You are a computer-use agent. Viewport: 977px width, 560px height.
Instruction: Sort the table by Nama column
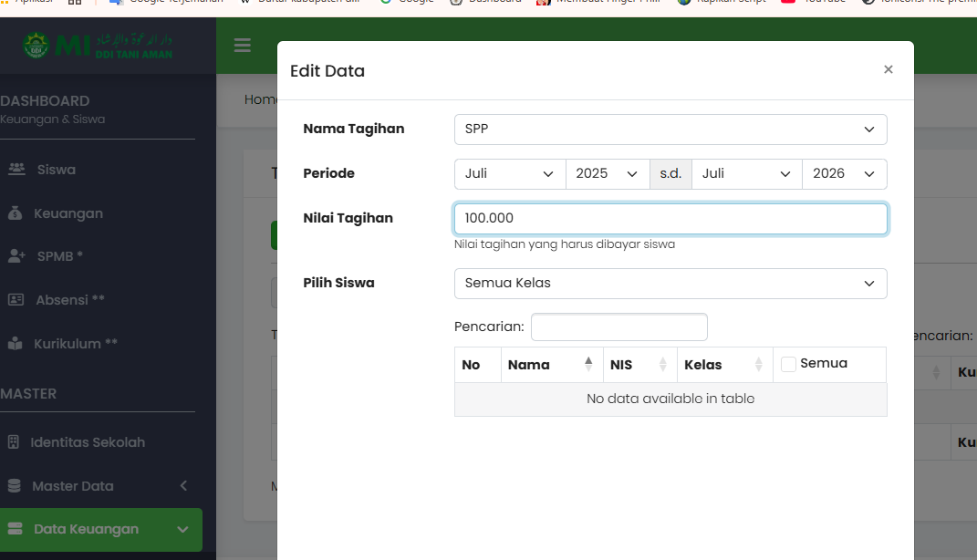tap(550, 365)
